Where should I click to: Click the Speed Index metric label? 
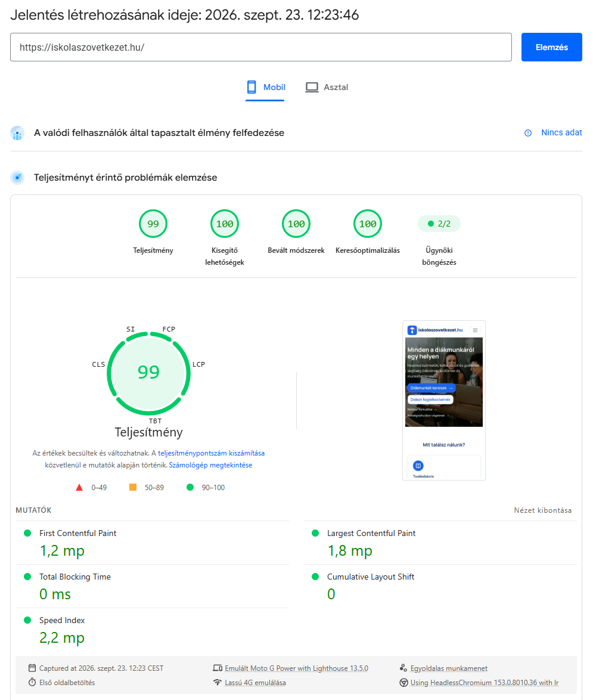coord(62,620)
